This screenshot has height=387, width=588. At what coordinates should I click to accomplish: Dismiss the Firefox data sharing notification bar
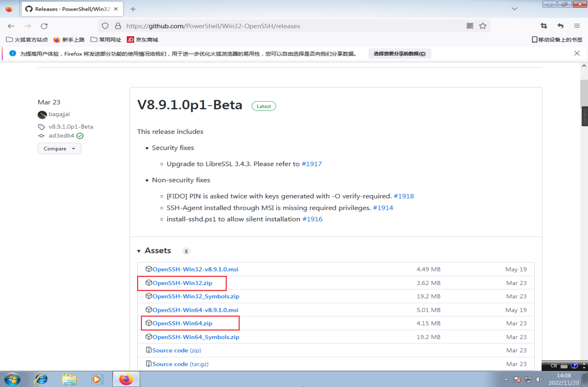[x=577, y=53]
